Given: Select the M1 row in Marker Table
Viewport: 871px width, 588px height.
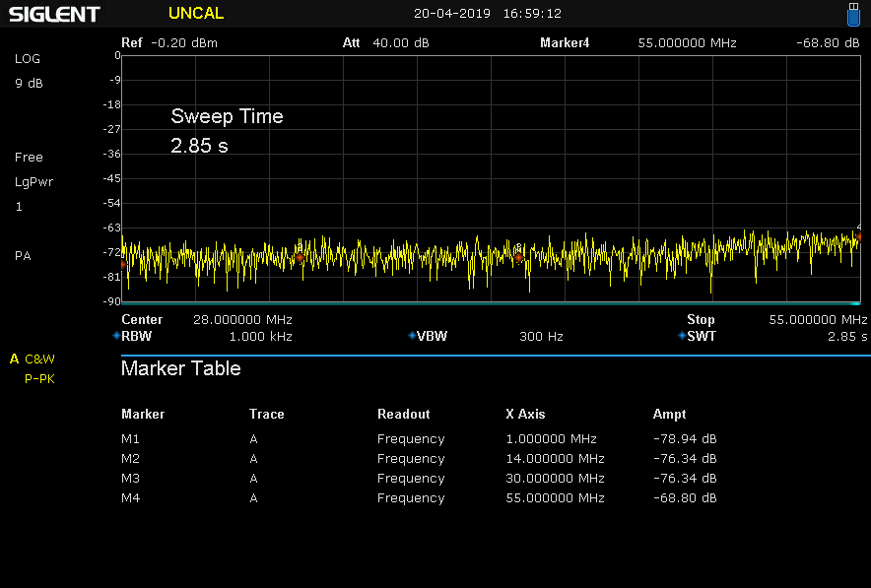Looking at the screenshot, I should (x=419, y=439).
